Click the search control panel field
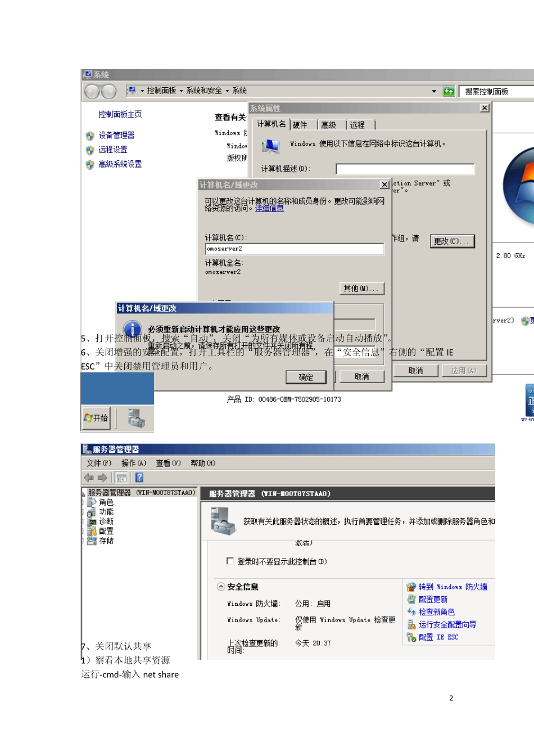The width and height of the screenshot is (534, 756). click(497, 91)
